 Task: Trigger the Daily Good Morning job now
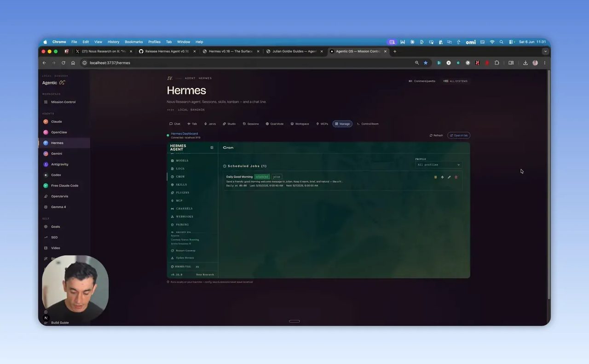[x=442, y=177]
